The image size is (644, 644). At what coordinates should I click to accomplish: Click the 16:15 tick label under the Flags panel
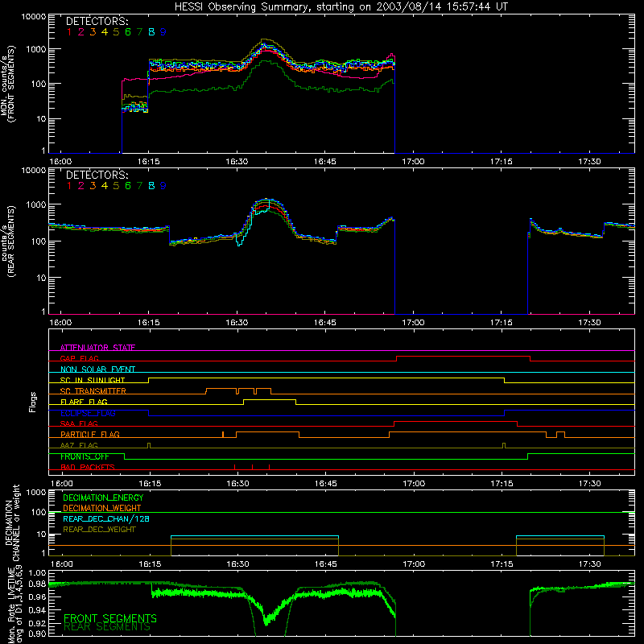(x=150, y=484)
